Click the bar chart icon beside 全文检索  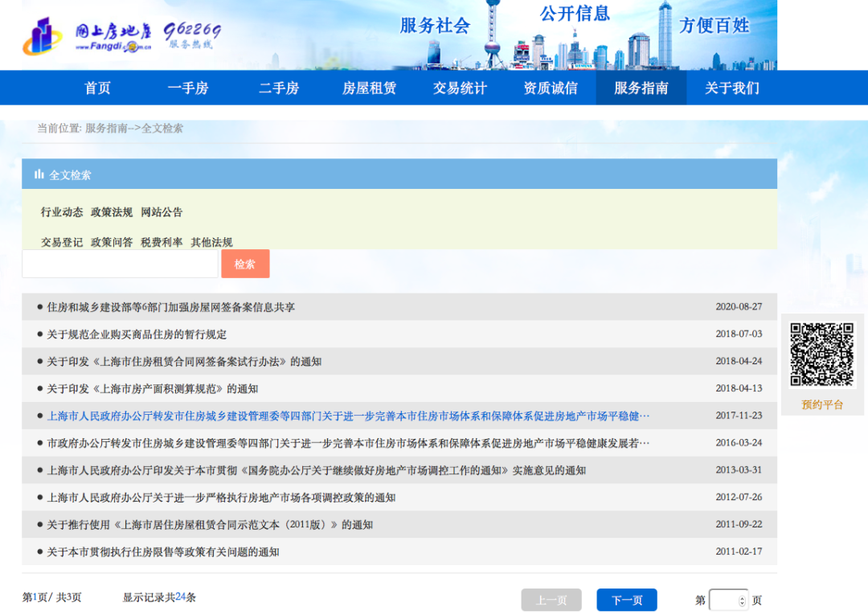click(39, 174)
